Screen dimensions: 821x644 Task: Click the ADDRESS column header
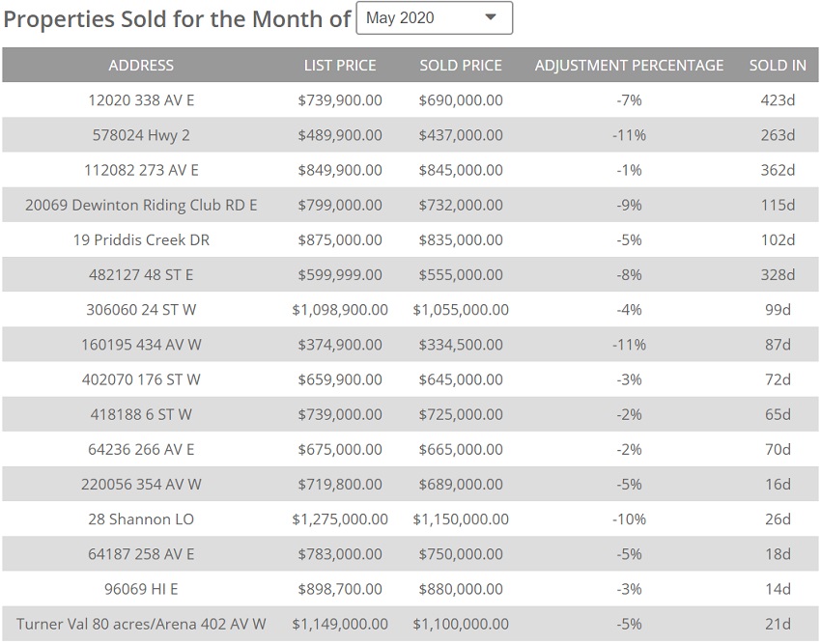pyautogui.click(x=141, y=66)
